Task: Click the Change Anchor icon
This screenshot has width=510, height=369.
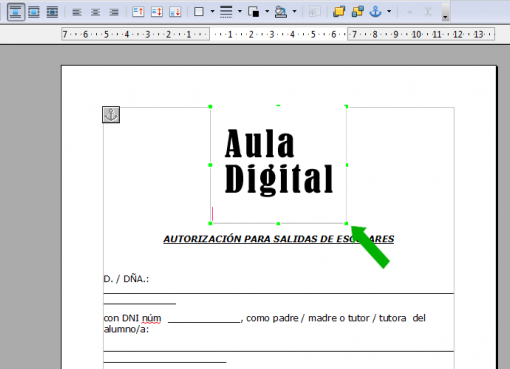Action: tap(376, 12)
